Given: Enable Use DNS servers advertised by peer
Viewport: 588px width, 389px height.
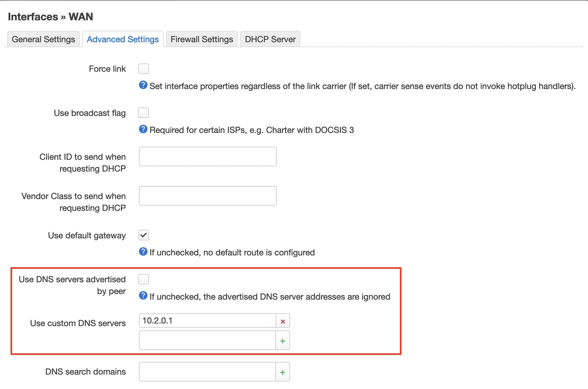Looking at the screenshot, I should point(144,279).
